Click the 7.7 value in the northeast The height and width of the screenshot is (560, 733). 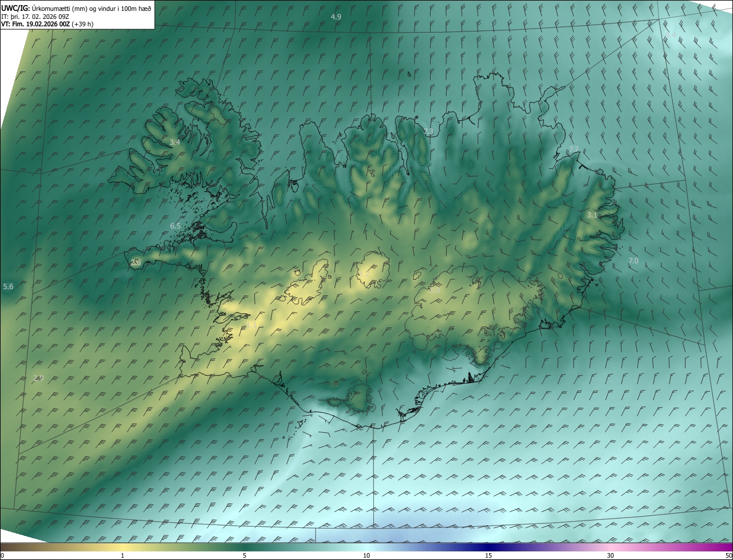574,149
